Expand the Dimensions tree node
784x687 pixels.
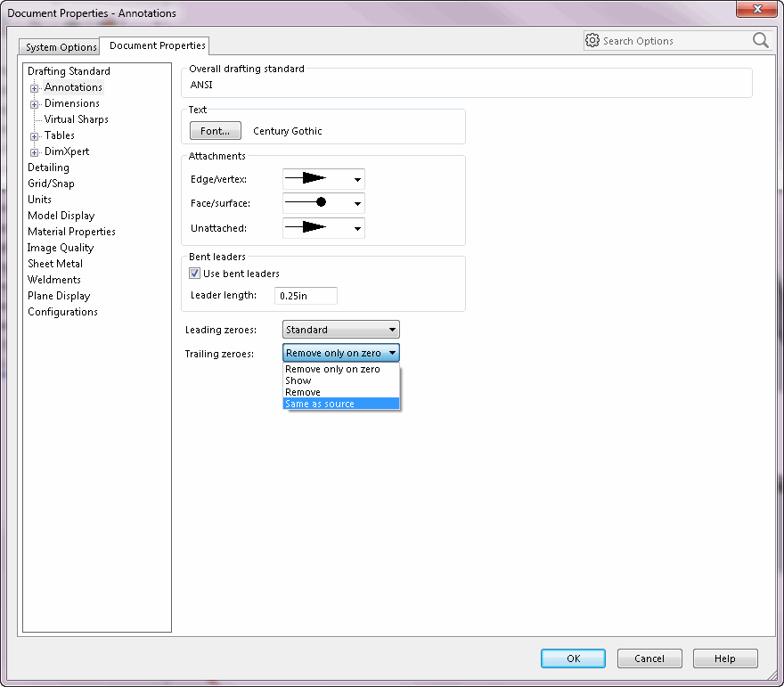pos(34,104)
